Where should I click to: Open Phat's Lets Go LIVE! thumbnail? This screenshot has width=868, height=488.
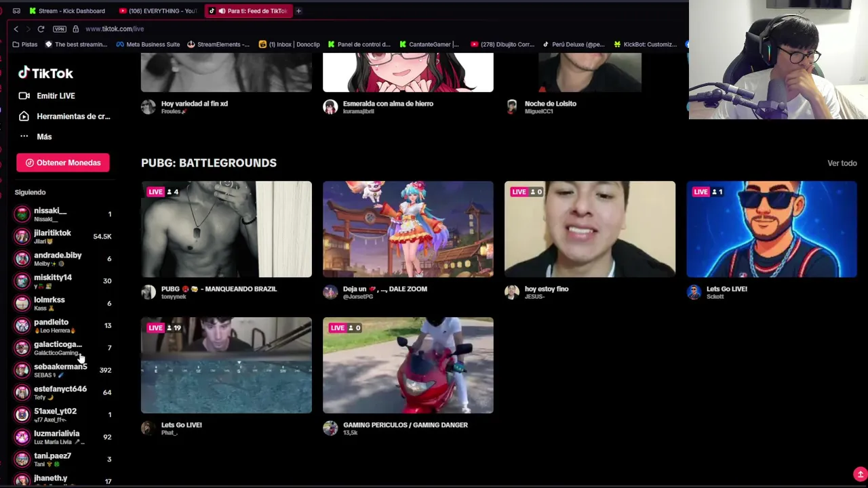point(226,365)
